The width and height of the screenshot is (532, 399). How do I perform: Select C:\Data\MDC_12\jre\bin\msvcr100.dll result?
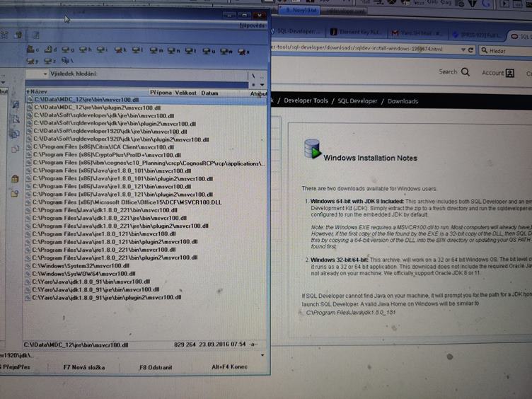146,100
